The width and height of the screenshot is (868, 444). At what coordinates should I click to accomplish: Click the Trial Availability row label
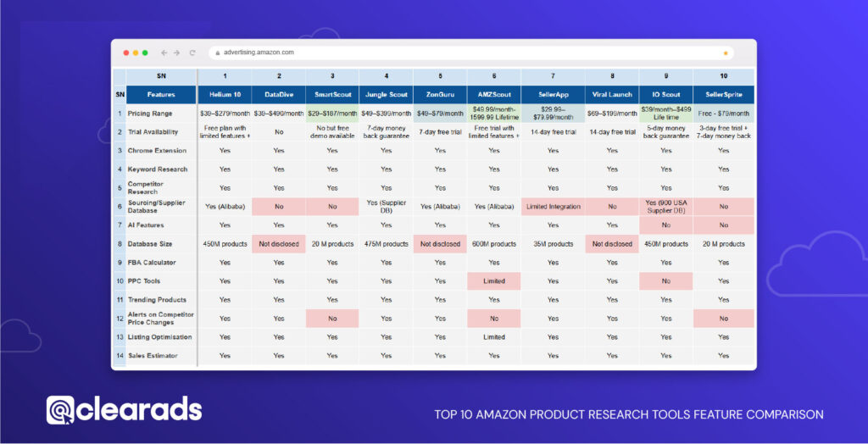(x=161, y=132)
